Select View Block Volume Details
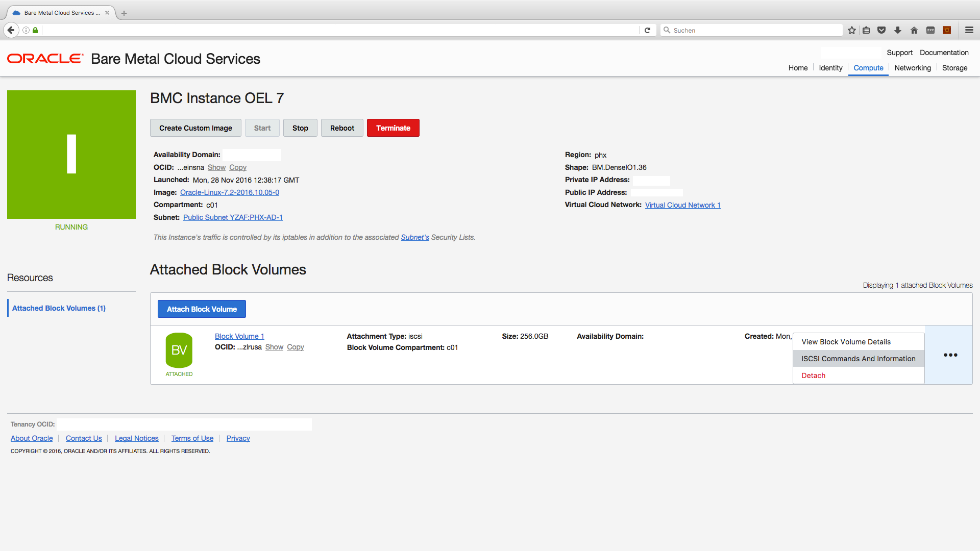 tap(846, 342)
